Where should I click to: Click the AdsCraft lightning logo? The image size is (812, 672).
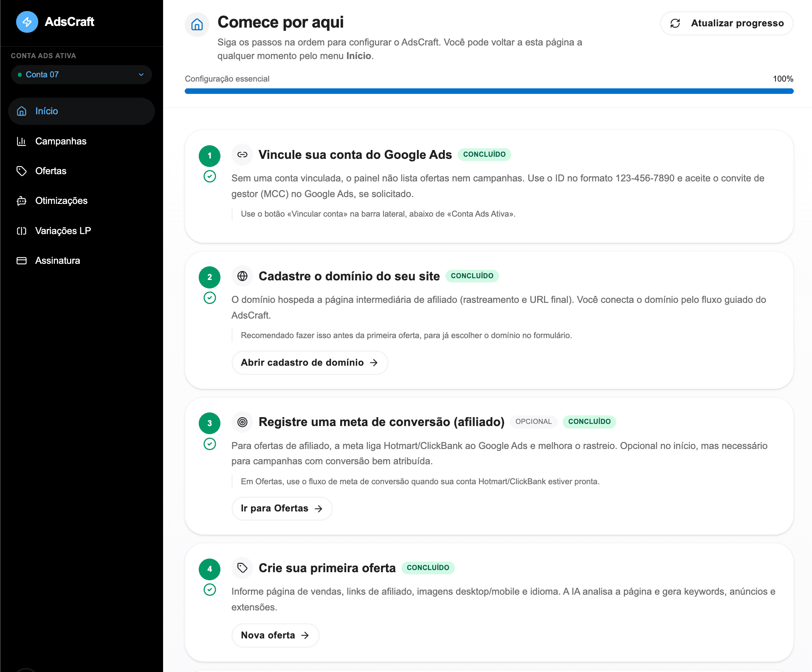point(27,22)
